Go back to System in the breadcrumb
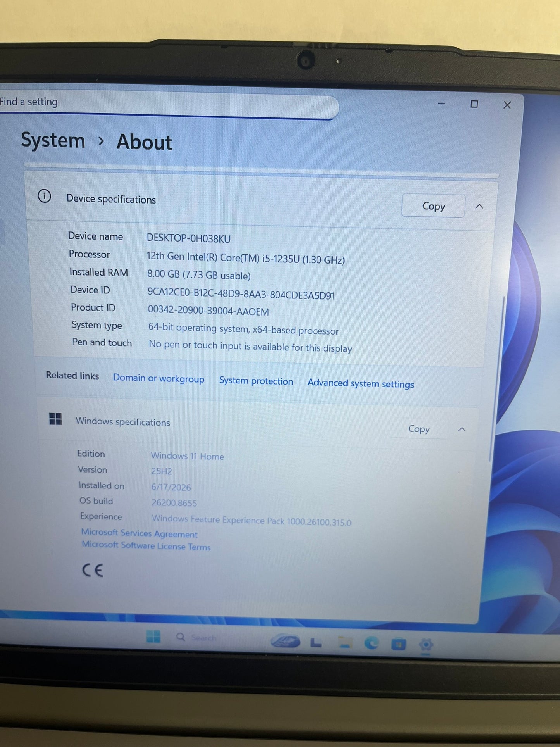The height and width of the screenshot is (747, 560). (53, 140)
